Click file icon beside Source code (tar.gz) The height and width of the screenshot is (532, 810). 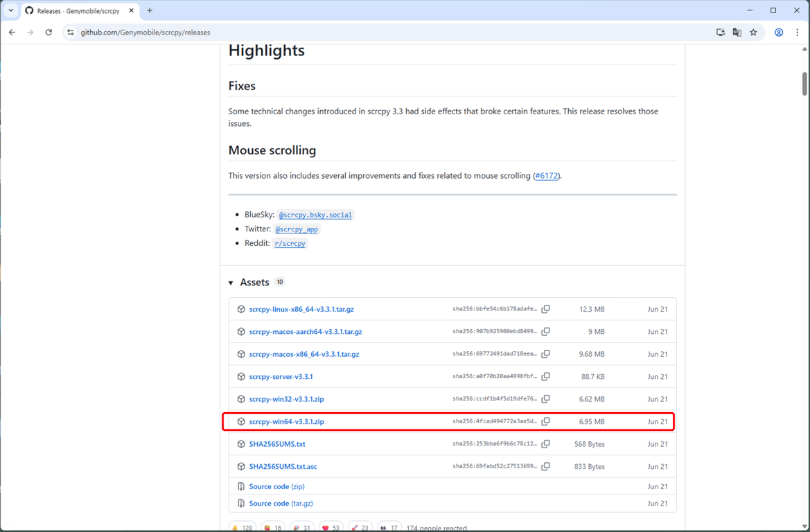coord(240,503)
